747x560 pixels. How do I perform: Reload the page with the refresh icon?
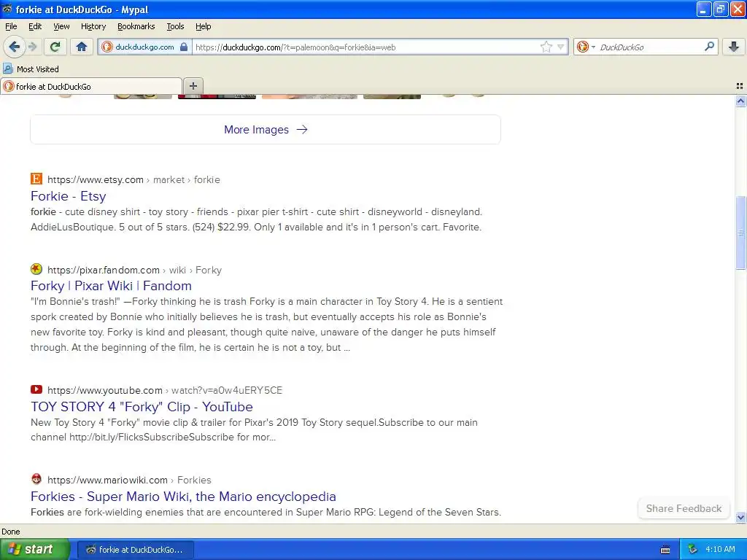[x=55, y=47]
